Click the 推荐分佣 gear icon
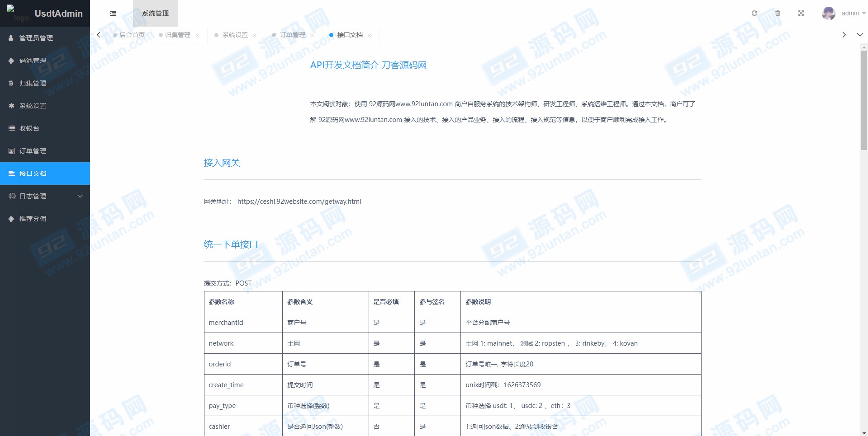 11,219
